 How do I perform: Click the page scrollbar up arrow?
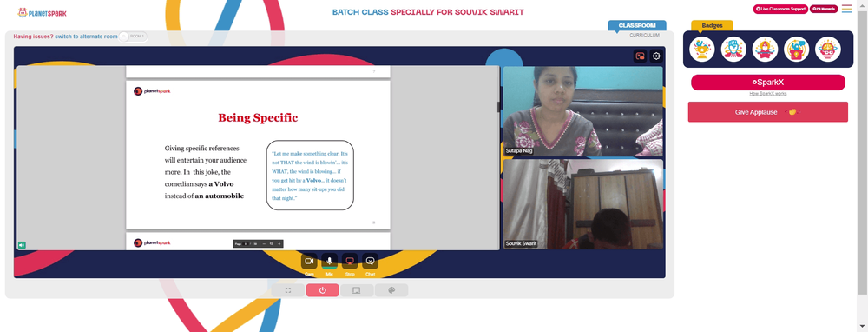[863, 4]
